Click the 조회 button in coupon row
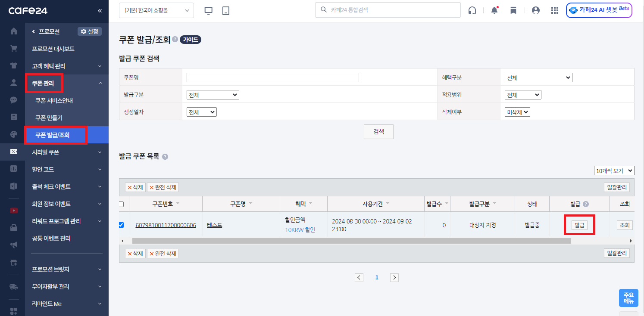644x316 pixels. tap(625, 225)
